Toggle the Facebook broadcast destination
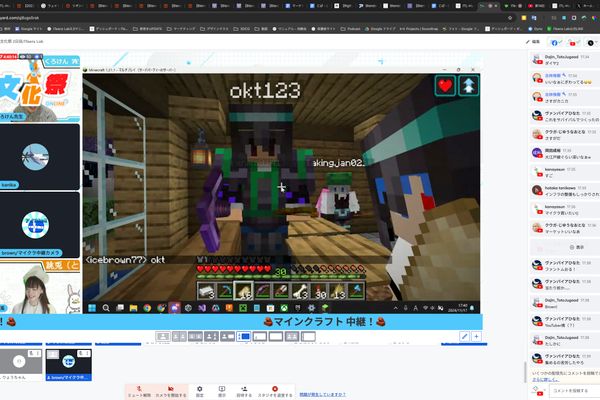Viewport: 600px width, 400px height. point(556,42)
